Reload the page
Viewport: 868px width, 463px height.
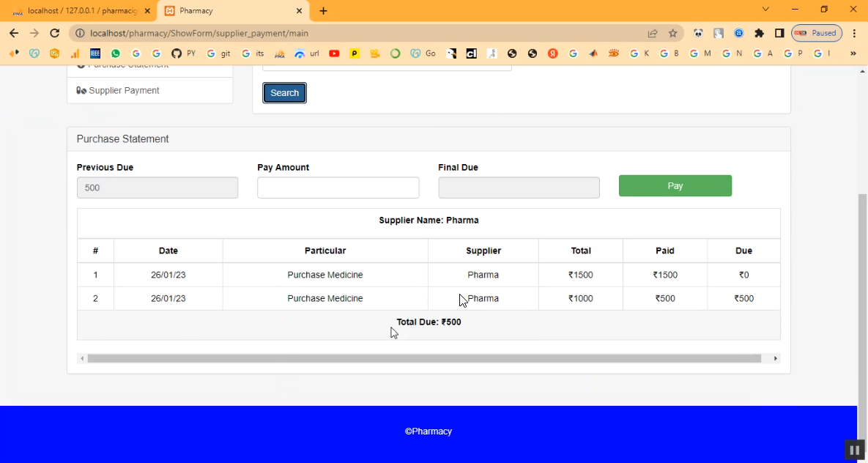(x=54, y=33)
